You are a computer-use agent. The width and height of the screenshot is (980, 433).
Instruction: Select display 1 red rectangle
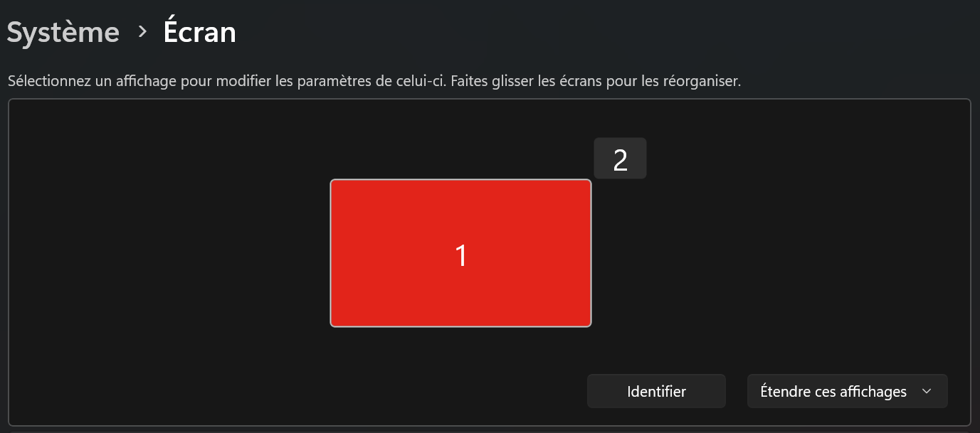point(460,253)
